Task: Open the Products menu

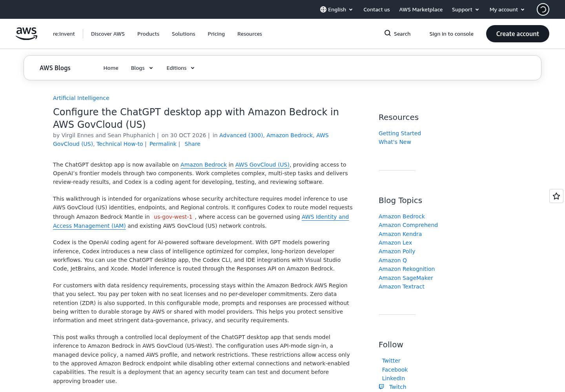Action: tap(148, 34)
